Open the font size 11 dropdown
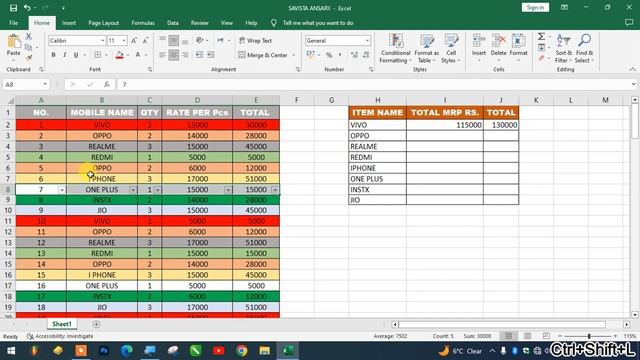640x360 pixels. click(124, 40)
